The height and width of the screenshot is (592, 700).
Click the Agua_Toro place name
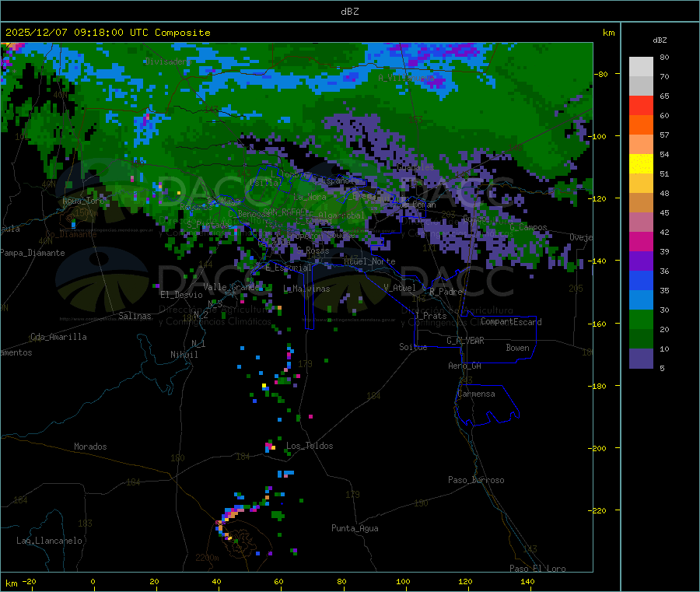83,201
